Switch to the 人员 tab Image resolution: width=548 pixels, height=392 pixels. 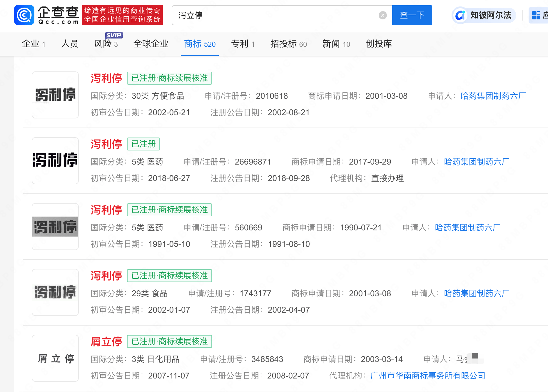pyautogui.click(x=70, y=44)
